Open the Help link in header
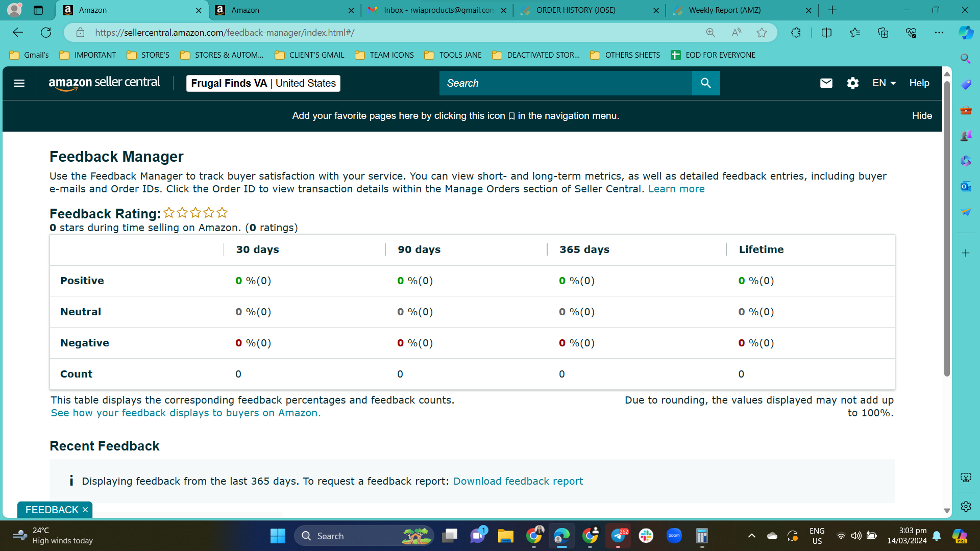Image resolution: width=980 pixels, height=551 pixels. pyautogui.click(x=919, y=83)
